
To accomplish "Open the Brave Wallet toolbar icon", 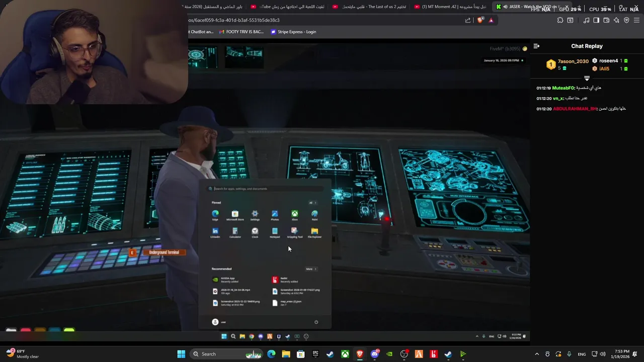I will click(606, 20).
